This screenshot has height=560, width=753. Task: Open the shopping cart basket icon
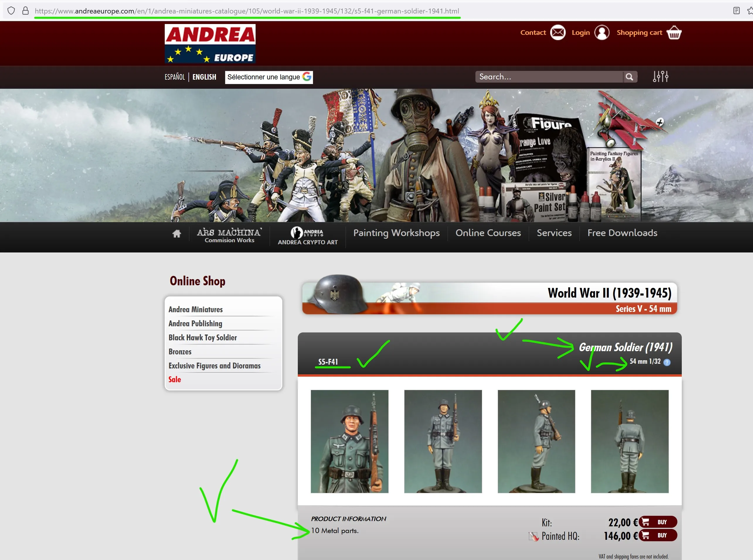(674, 33)
